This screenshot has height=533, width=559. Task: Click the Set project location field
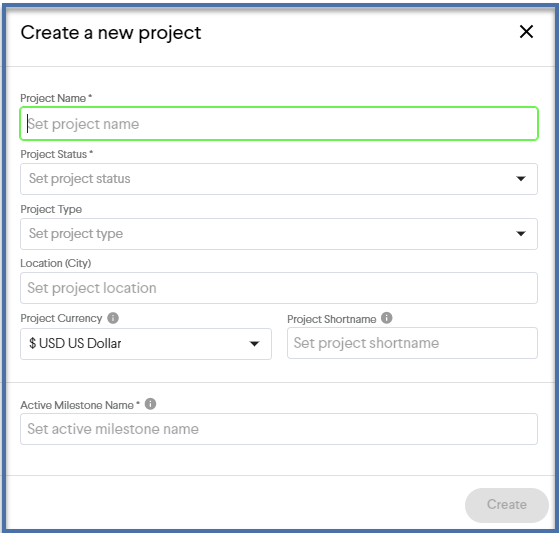[279, 288]
